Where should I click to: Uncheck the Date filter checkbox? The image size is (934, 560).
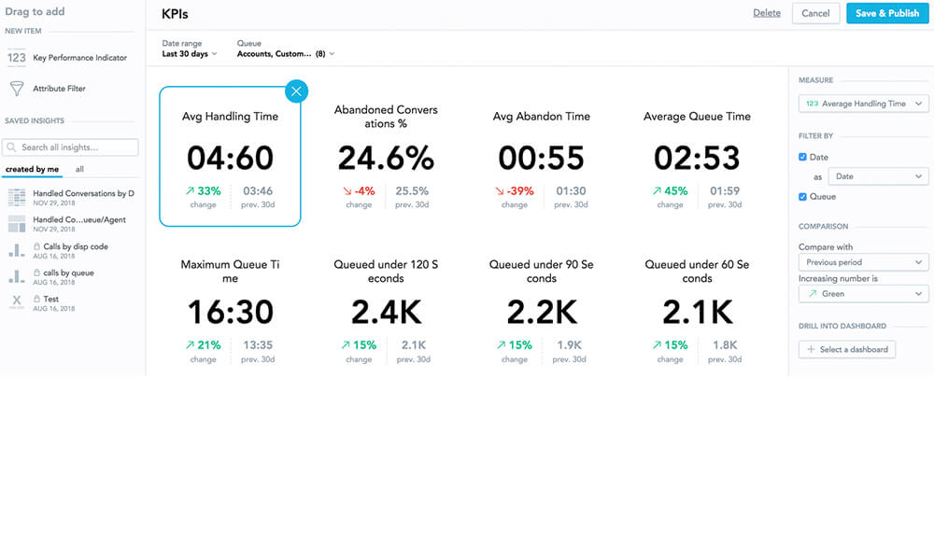click(803, 157)
